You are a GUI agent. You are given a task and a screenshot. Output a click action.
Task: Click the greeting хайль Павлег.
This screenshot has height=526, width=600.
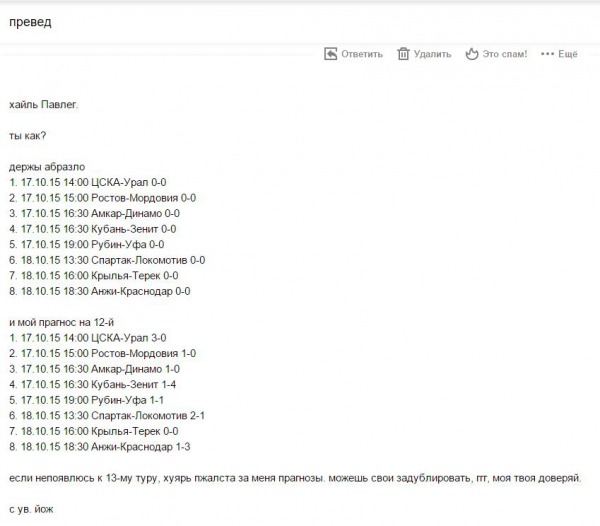[x=43, y=104]
